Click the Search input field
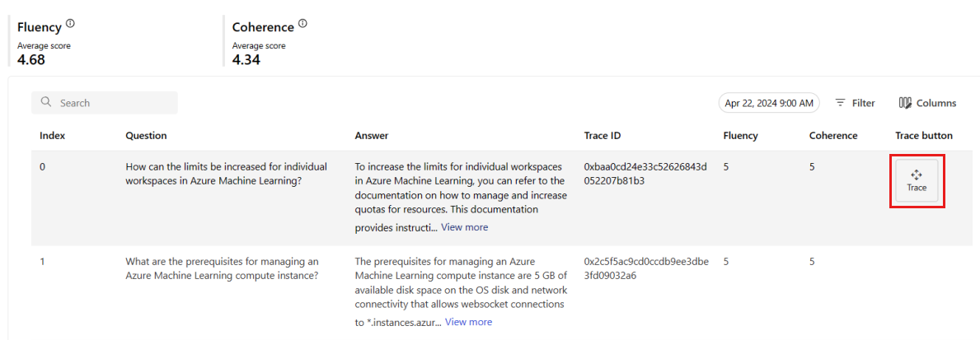The image size is (980, 340). pos(105,103)
